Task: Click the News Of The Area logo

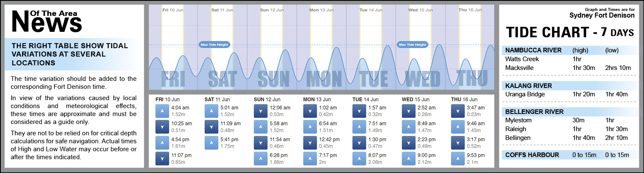Action: pos(47,21)
